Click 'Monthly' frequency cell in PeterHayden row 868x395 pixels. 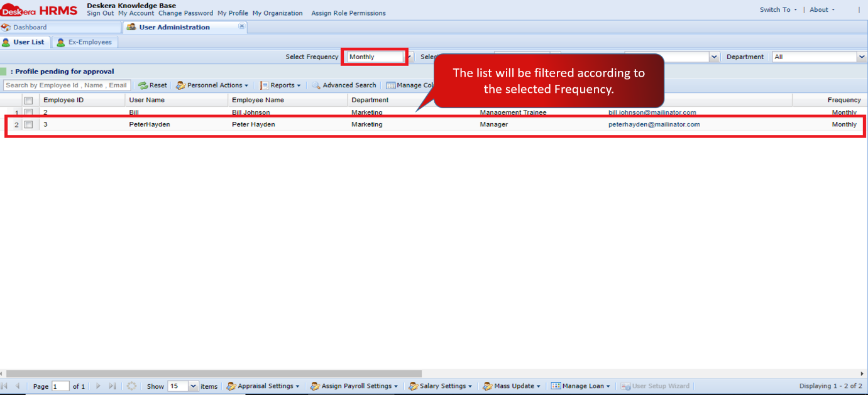pyautogui.click(x=844, y=124)
